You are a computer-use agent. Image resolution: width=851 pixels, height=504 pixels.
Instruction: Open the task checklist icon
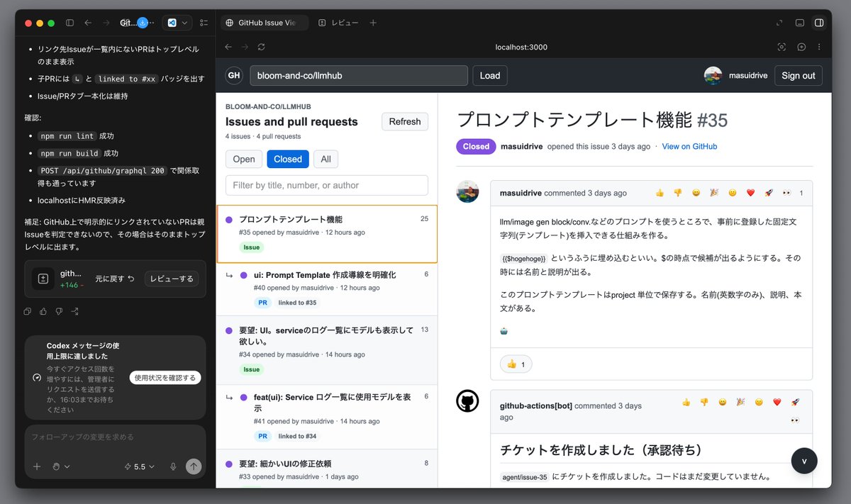click(204, 23)
